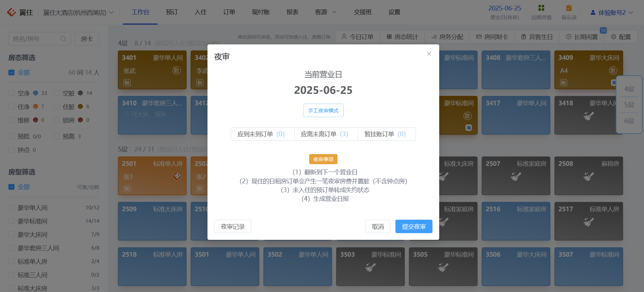
Task: Toggle the 维修 checkbox
Action: click(x=11, y=120)
